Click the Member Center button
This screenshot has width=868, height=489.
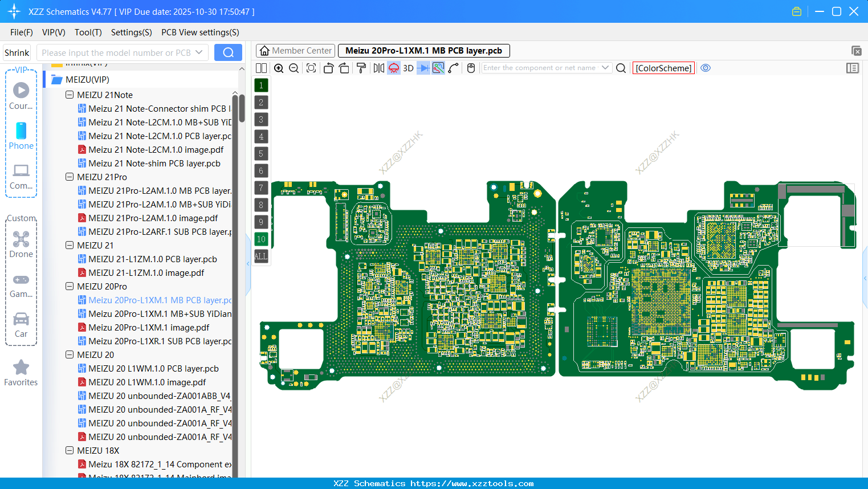(x=295, y=50)
